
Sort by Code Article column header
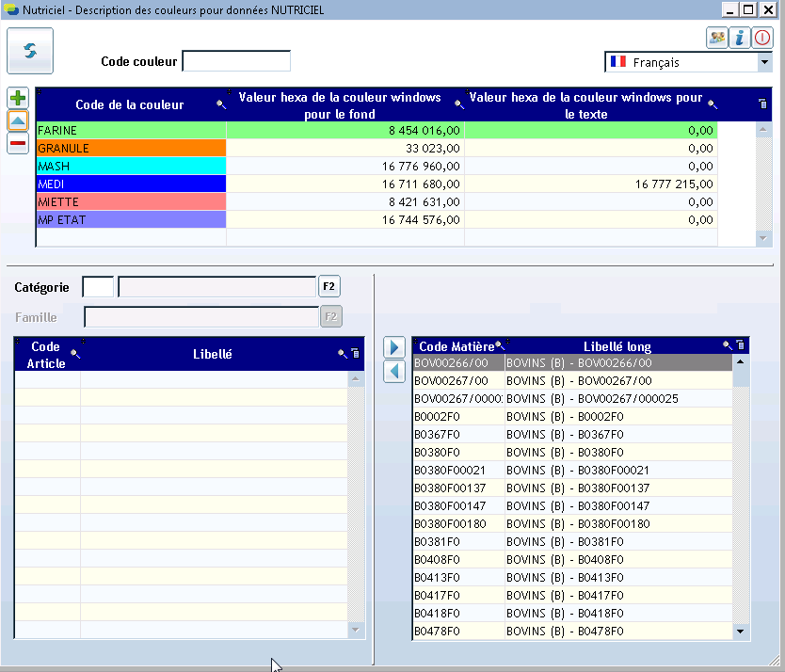45,355
